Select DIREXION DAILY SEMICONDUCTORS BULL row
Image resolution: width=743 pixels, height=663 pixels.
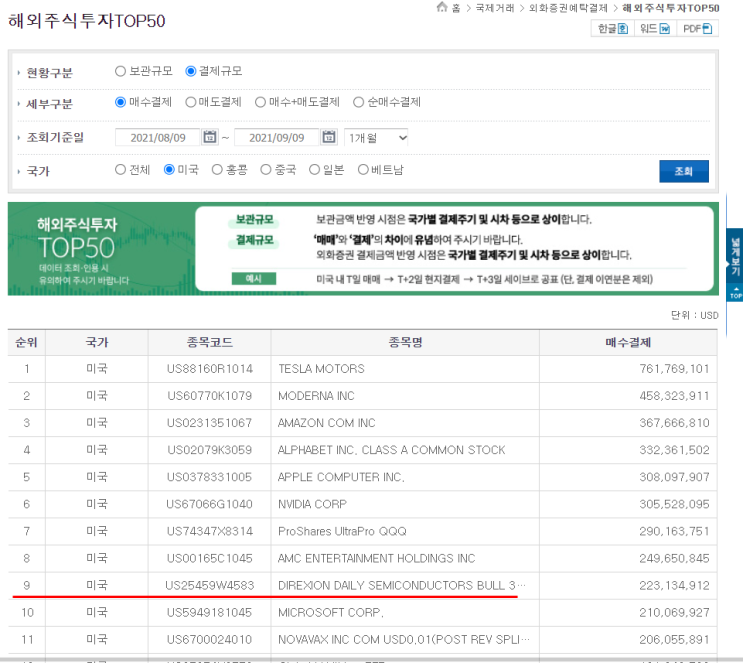(x=402, y=585)
